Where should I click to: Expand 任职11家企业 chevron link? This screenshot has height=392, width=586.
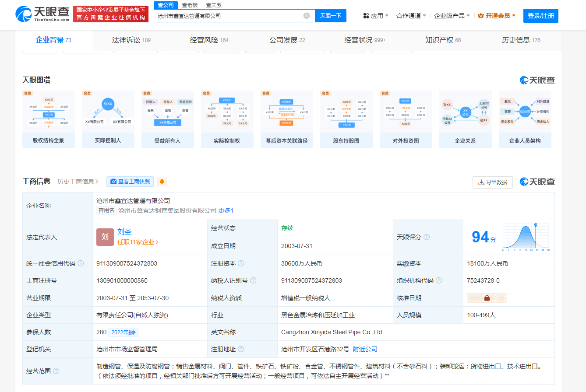(138, 242)
